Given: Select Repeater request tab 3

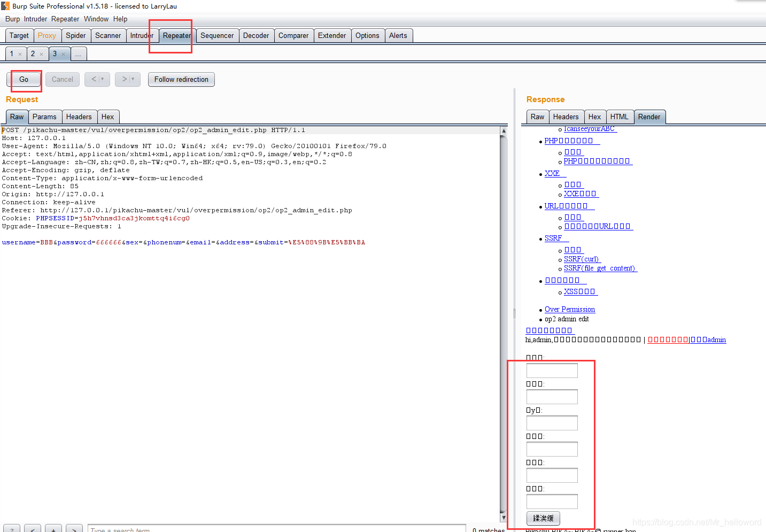Looking at the screenshot, I should [55, 54].
